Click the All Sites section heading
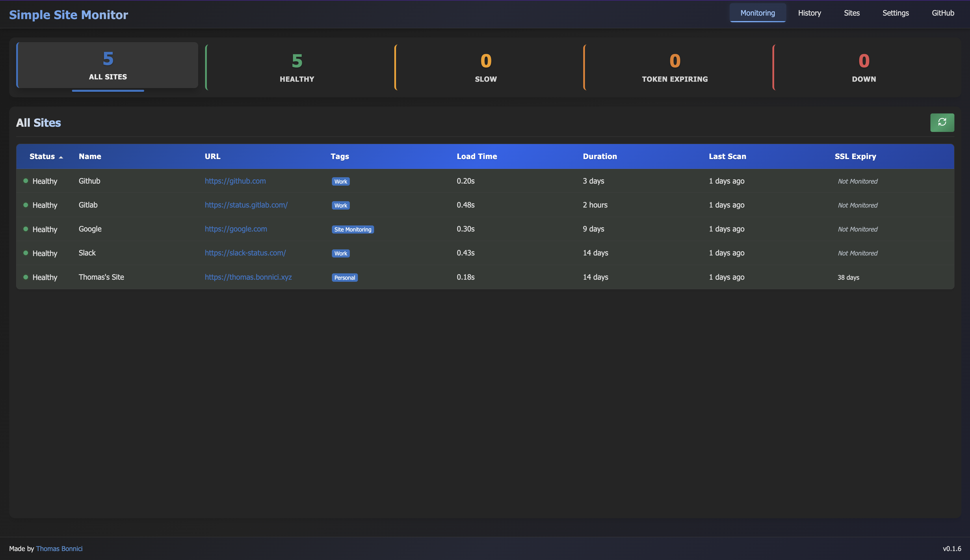 tap(38, 123)
